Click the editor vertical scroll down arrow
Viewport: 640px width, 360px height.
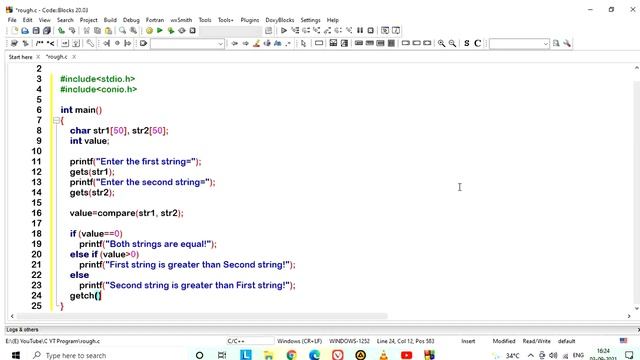(x=636, y=308)
